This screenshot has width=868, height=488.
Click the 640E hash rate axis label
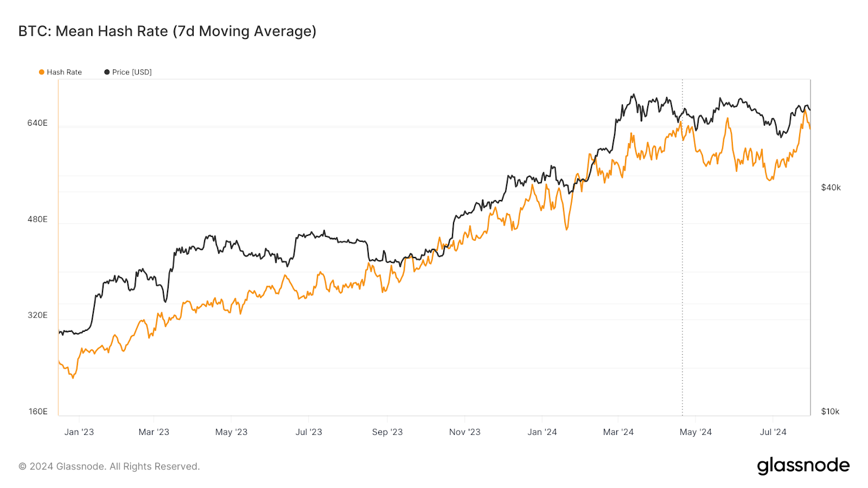37,123
